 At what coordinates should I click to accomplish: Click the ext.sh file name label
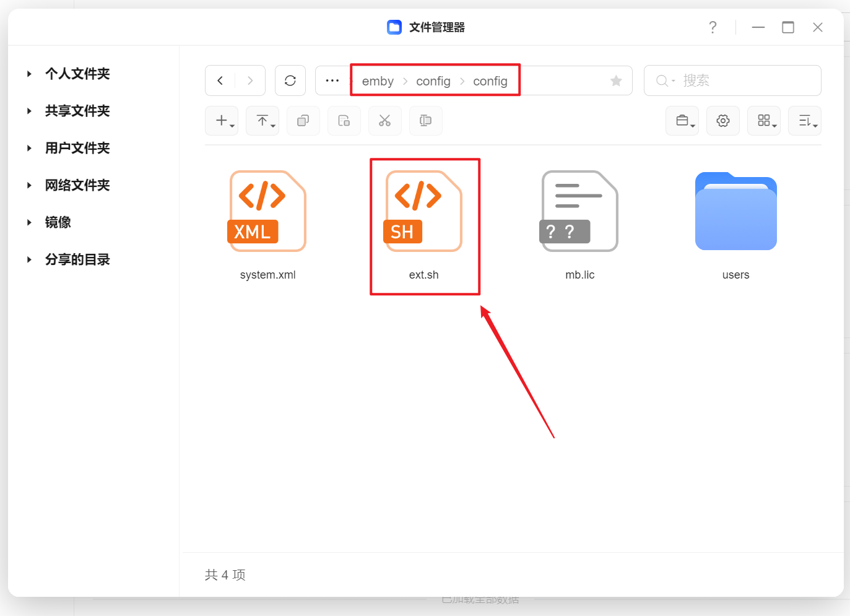[424, 275]
